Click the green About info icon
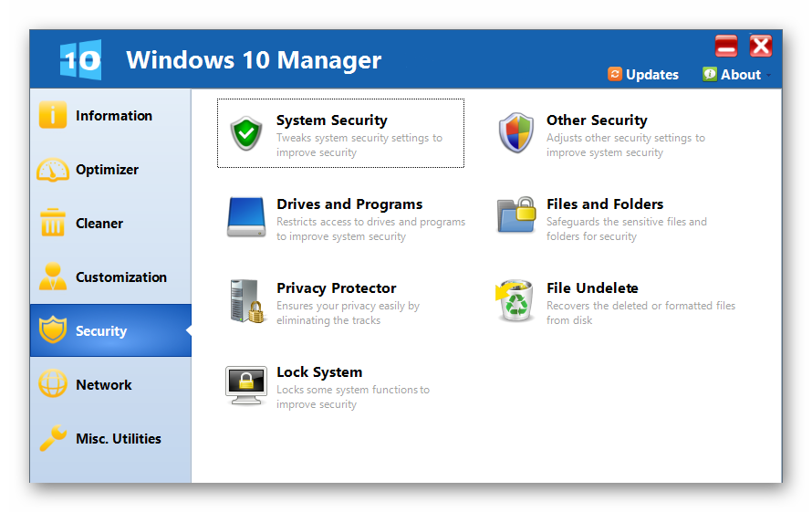Screen dimensions: 812x512 (x=710, y=74)
